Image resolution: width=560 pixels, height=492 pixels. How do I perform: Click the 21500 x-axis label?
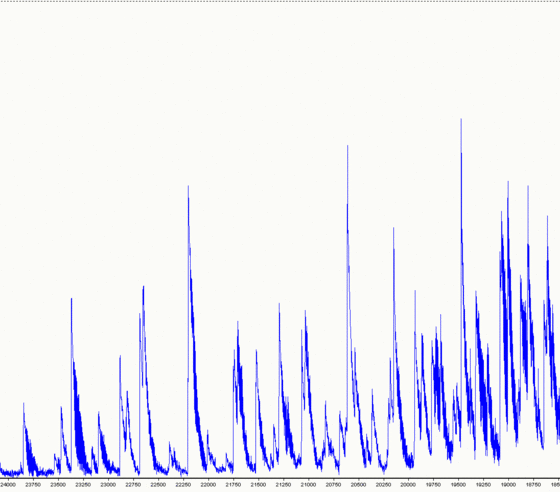click(258, 485)
